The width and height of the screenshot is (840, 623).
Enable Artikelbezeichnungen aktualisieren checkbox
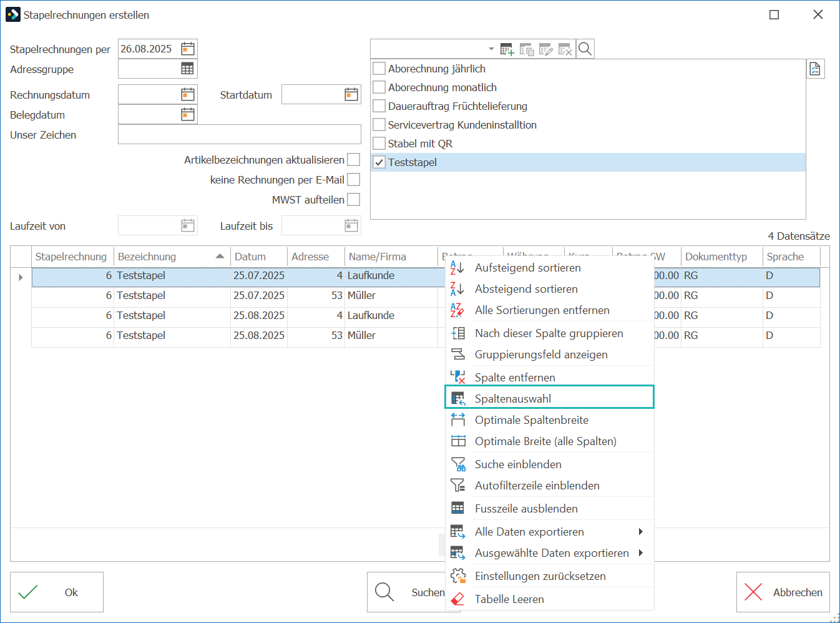(x=353, y=160)
